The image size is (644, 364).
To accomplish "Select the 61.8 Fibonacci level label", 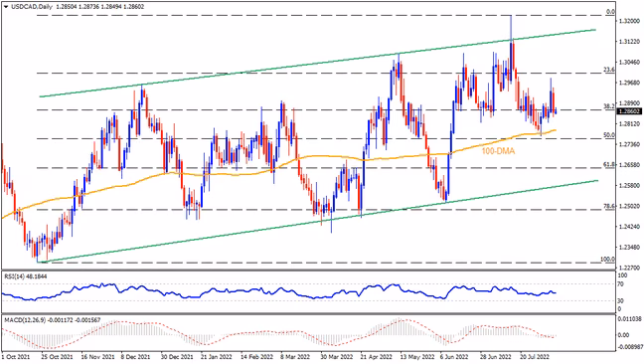I will tap(609, 164).
